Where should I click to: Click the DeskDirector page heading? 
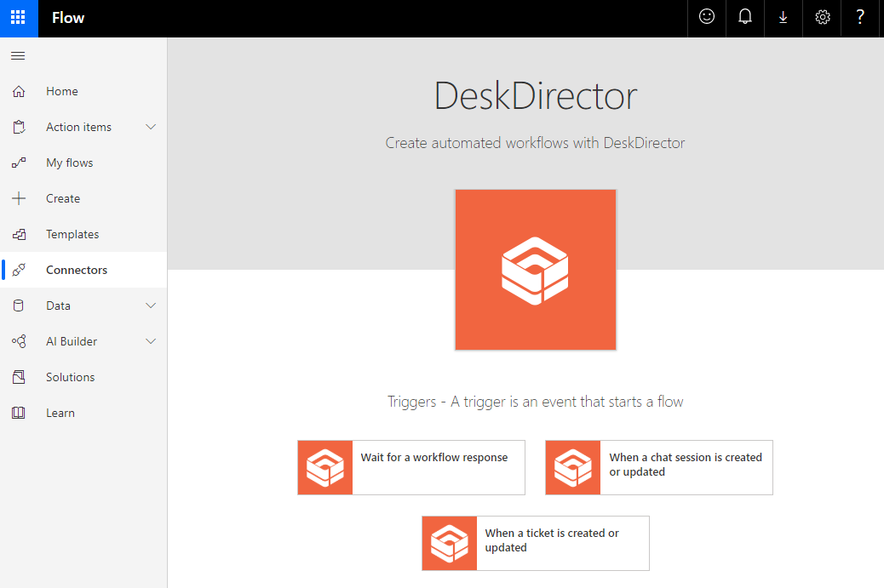536,96
